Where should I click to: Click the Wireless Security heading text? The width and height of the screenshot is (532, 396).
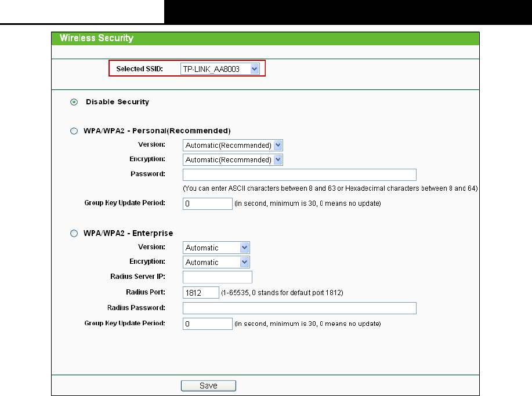pos(97,38)
